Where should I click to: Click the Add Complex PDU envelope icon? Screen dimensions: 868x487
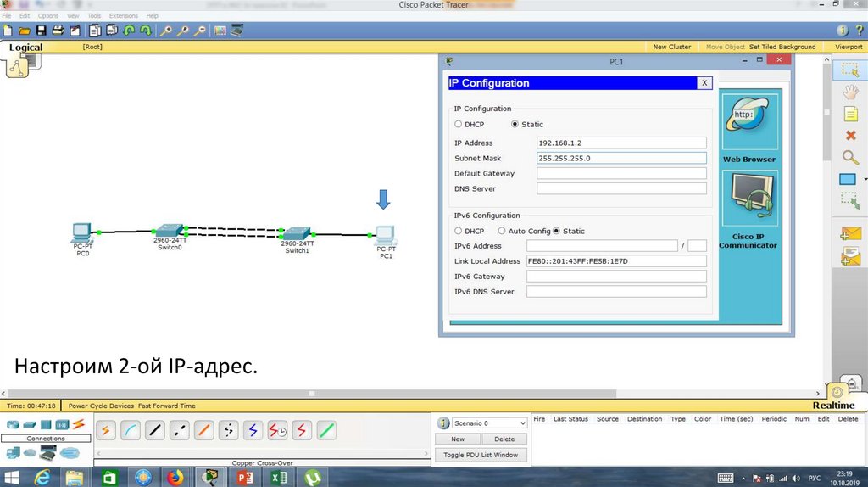pyautogui.click(x=850, y=256)
